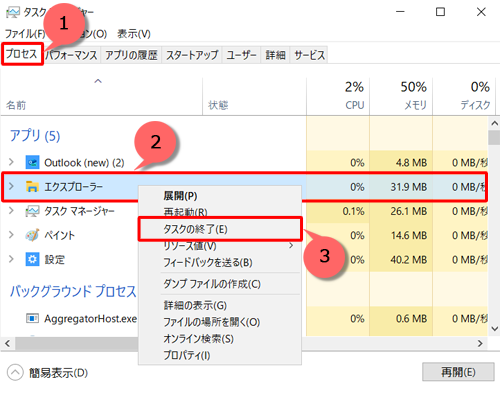Sort by the ディスク column header
The height and width of the screenshot is (393, 500).
(464, 97)
